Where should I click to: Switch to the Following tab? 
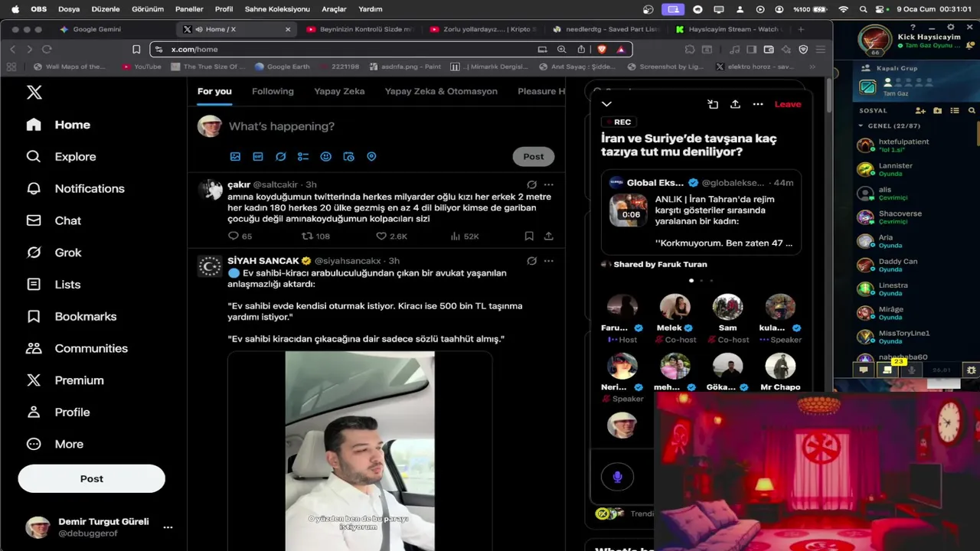tap(273, 91)
